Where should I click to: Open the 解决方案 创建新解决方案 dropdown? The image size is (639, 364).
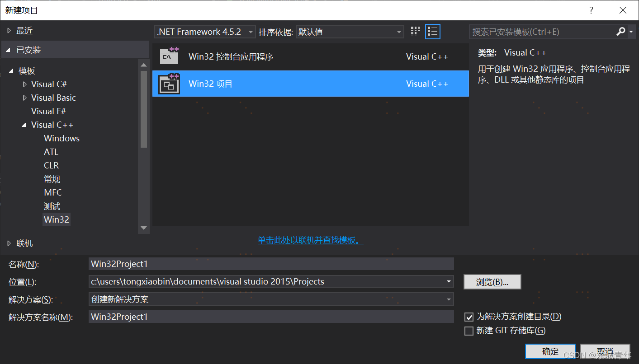point(449,299)
